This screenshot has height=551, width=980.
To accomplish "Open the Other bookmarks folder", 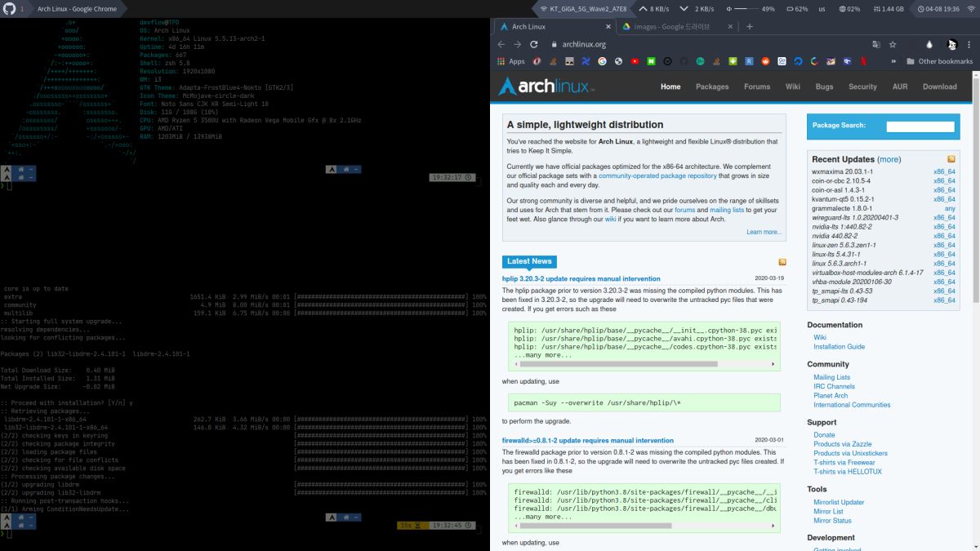I will (939, 61).
